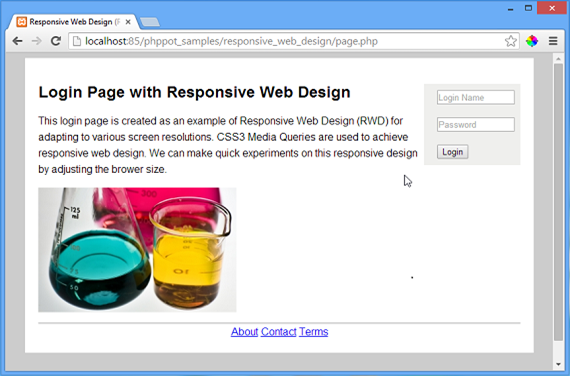Close the Chrome window
Viewport: 570px width, 376px height.
pyautogui.click(x=552, y=8)
